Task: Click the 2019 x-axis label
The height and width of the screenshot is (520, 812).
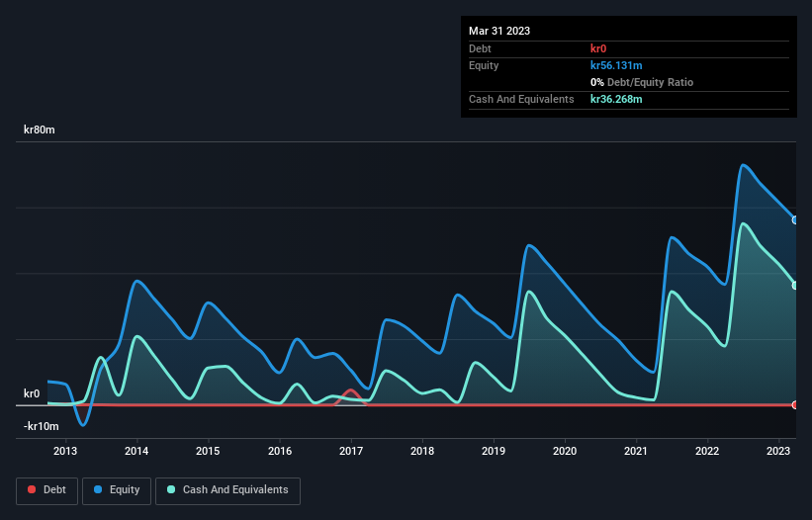Action: pyautogui.click(x=494, y=451)
